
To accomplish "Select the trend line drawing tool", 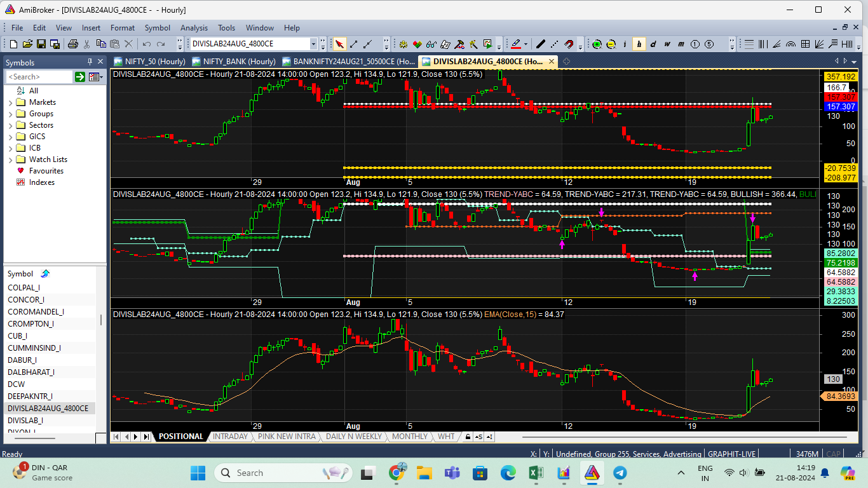I will pos(353,44).
